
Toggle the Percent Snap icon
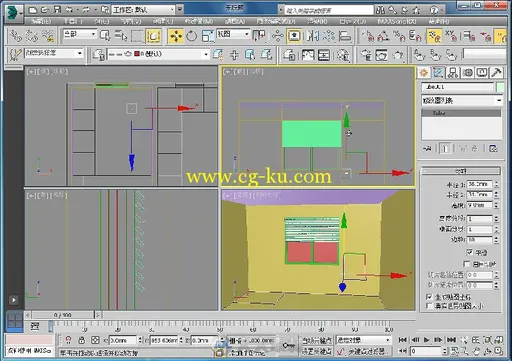point(399,36)
